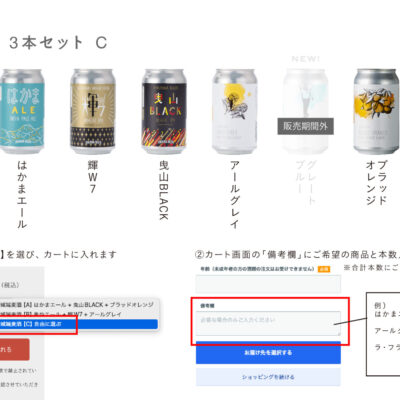Click the blue お届け先を選択する button
The width and height of the screenshot is (400, 400).
pyautogui.click(x=268, y=352)
